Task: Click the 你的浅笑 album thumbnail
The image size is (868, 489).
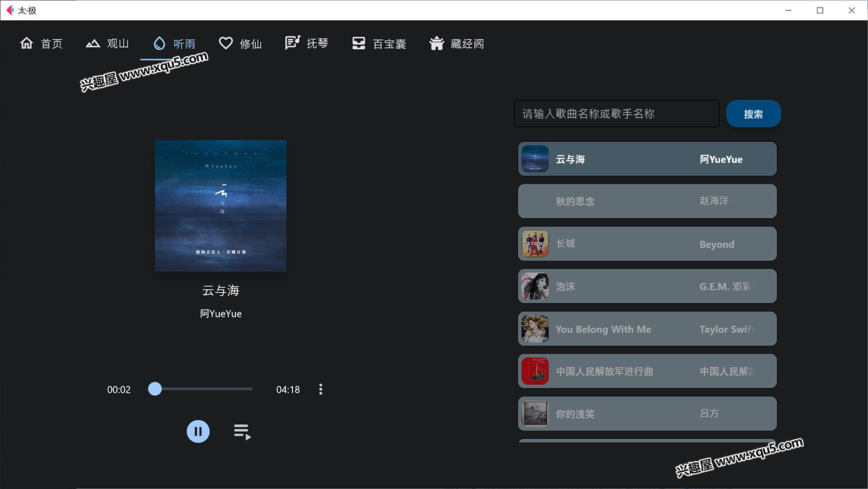Action: coord(535,414)
